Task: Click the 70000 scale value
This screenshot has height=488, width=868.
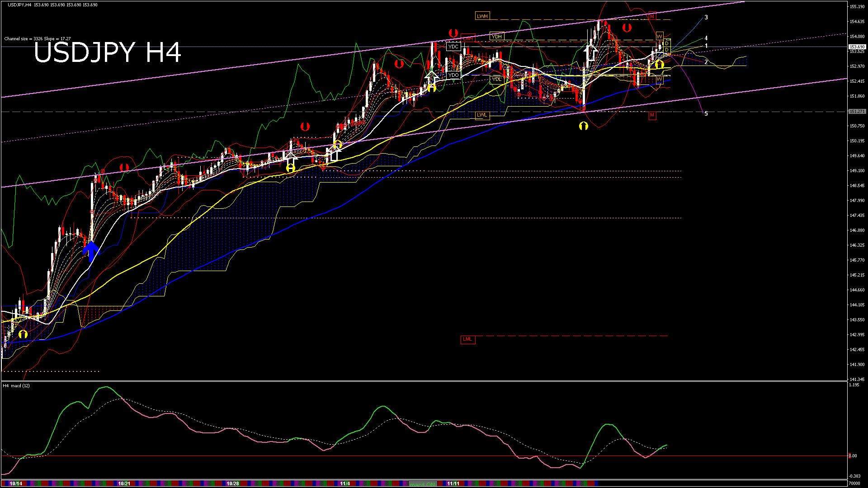Action: click(855, 483)
